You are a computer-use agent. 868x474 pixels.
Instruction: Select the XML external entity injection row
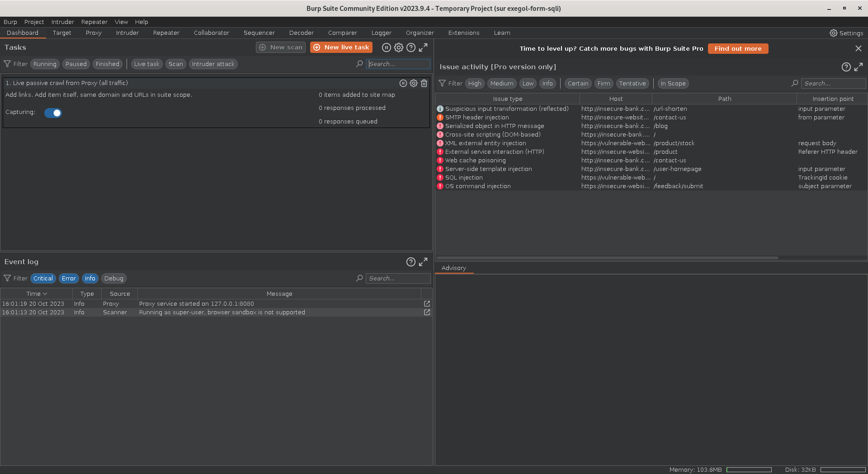click(x=651, y=143)
